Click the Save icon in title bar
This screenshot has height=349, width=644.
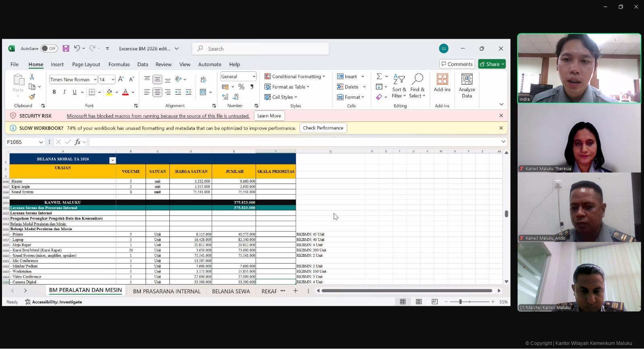[66, 48]
